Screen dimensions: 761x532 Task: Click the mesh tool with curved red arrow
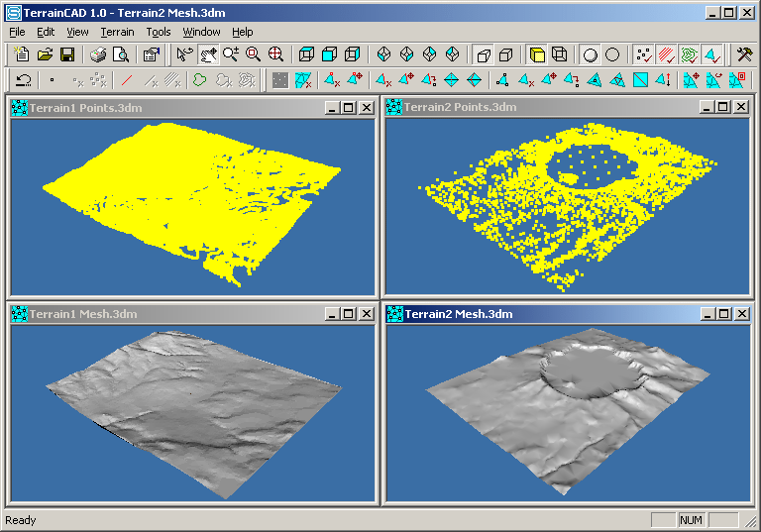coord(713,79)
